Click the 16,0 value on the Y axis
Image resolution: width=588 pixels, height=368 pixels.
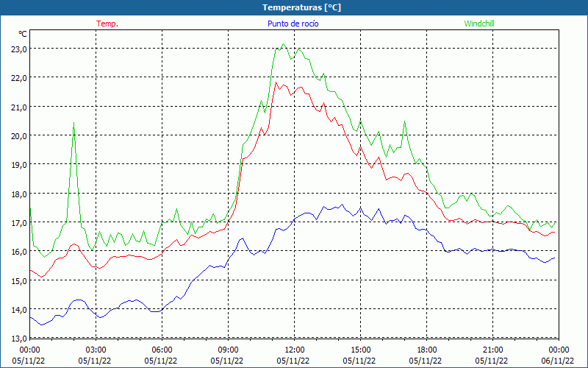[19, 251]
